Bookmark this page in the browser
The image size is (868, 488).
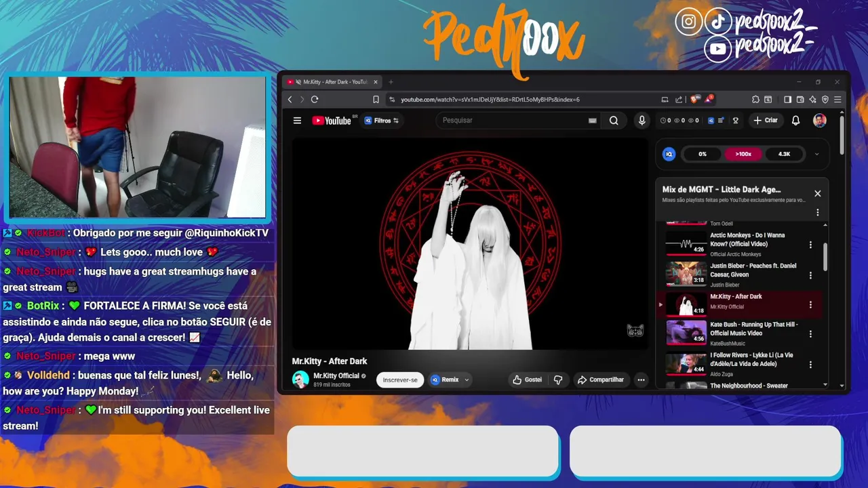(376, 100)
